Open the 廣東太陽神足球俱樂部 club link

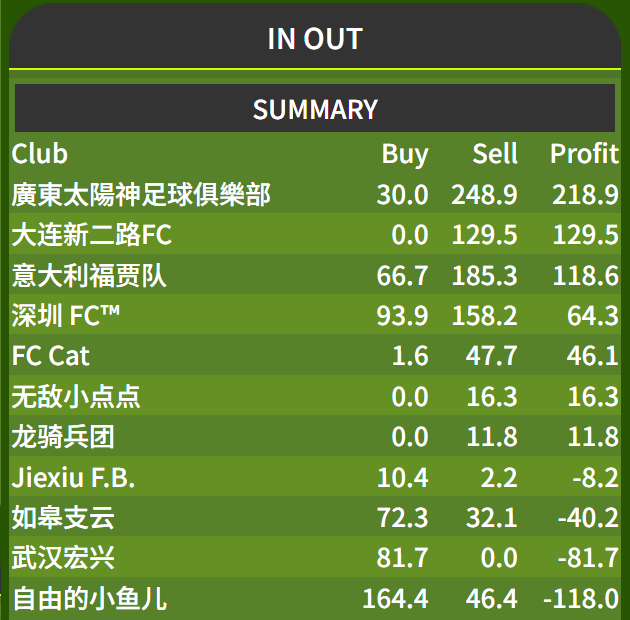(141, 195)
